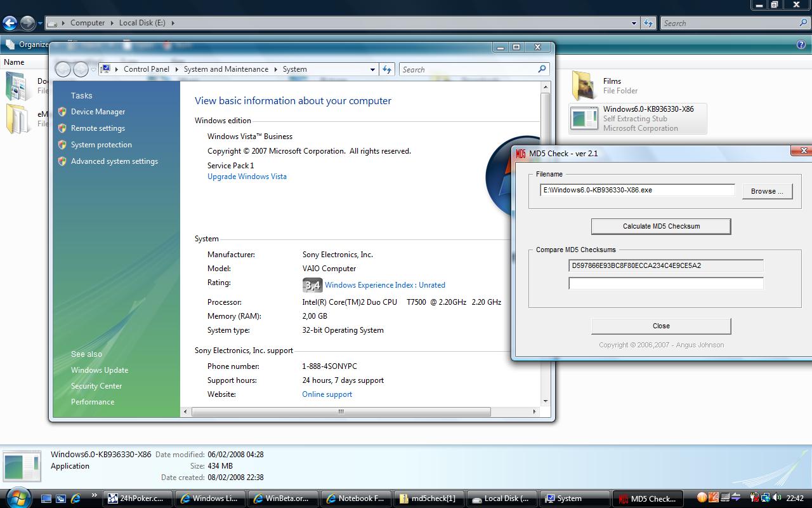Expand the arrow after Computer in Explorer path

(112, 23)
